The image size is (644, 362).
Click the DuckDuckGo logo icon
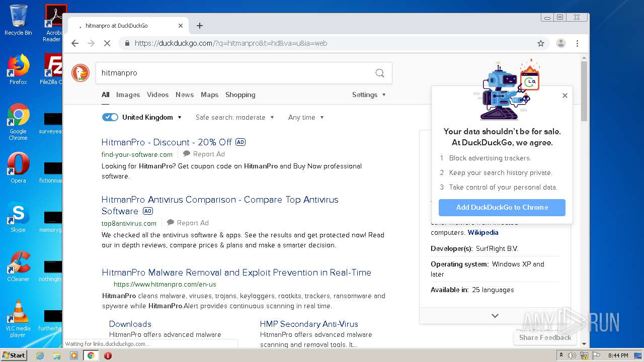click(80, 73)
